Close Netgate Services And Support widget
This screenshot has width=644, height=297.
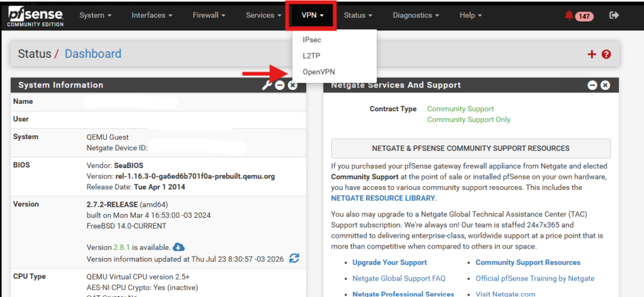605,85
